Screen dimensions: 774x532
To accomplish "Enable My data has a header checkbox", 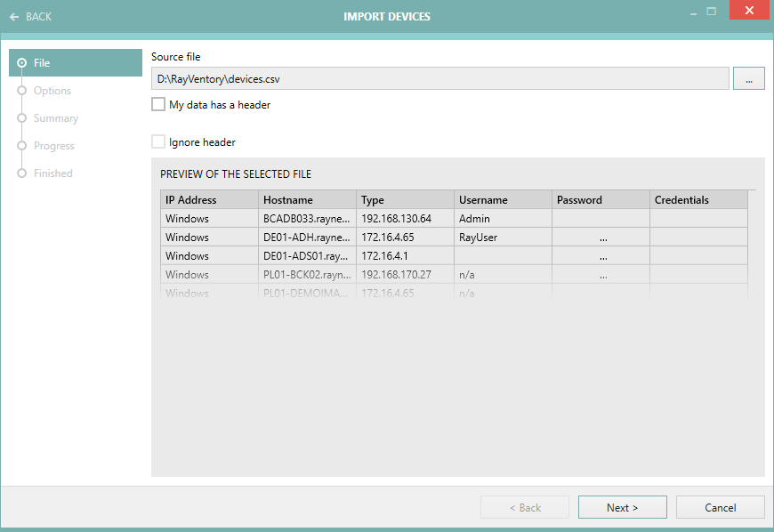I will point(158,105).
